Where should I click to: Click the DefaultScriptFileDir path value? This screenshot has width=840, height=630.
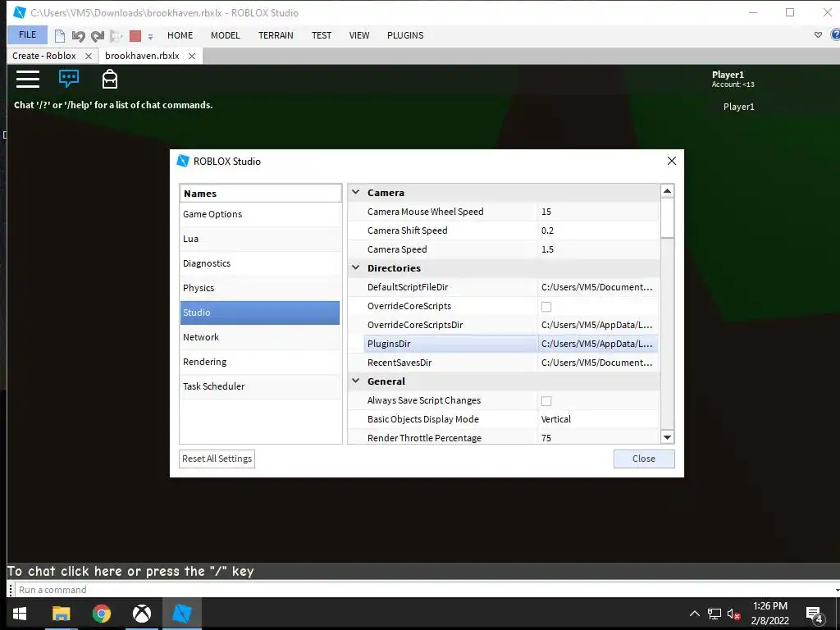tap(598, 287)
